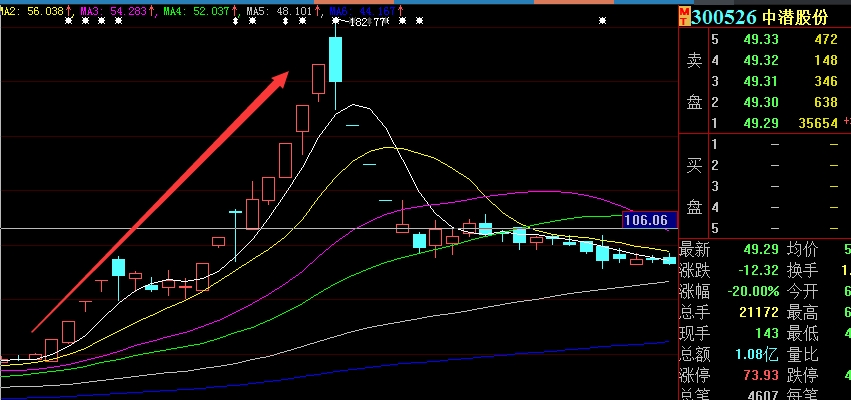
Task: Click the tallest cyan candlestick at the peak
Action: tap(335, 60)
